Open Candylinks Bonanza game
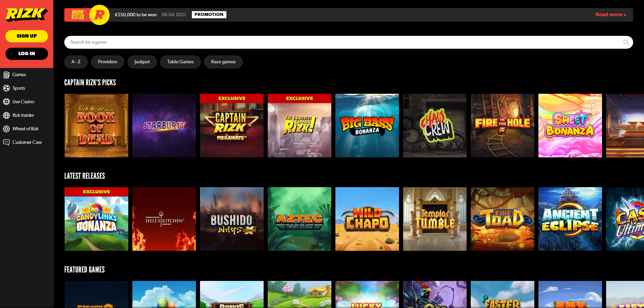This screenshot has width=644, height=308. pos(96,219)
